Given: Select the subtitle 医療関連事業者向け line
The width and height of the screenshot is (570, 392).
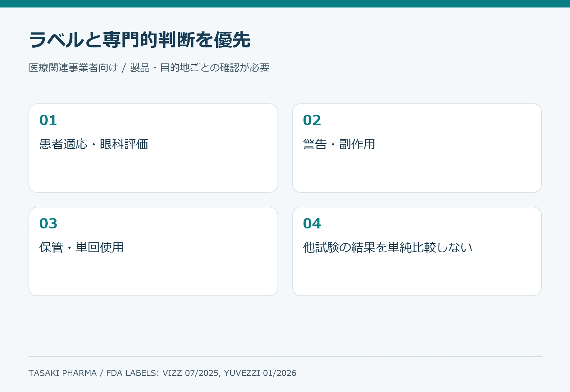Looking at the screenshot, I should point(149,68).
